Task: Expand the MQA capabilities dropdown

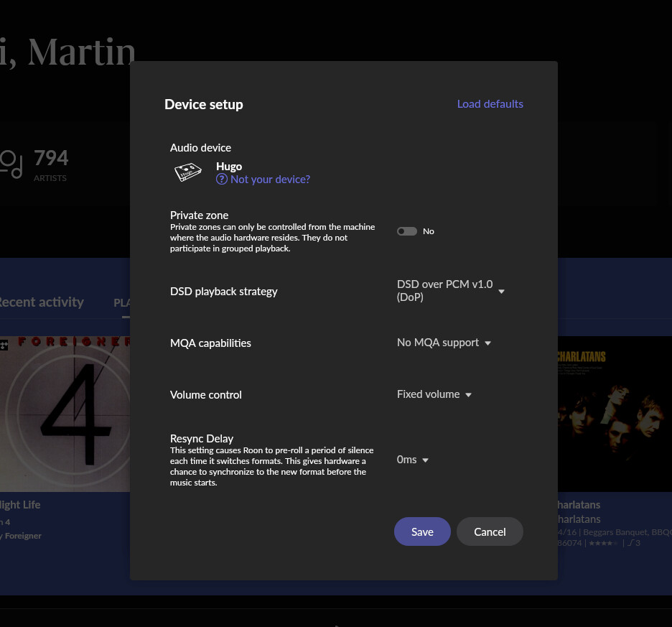Action: (x=444, y=343)
